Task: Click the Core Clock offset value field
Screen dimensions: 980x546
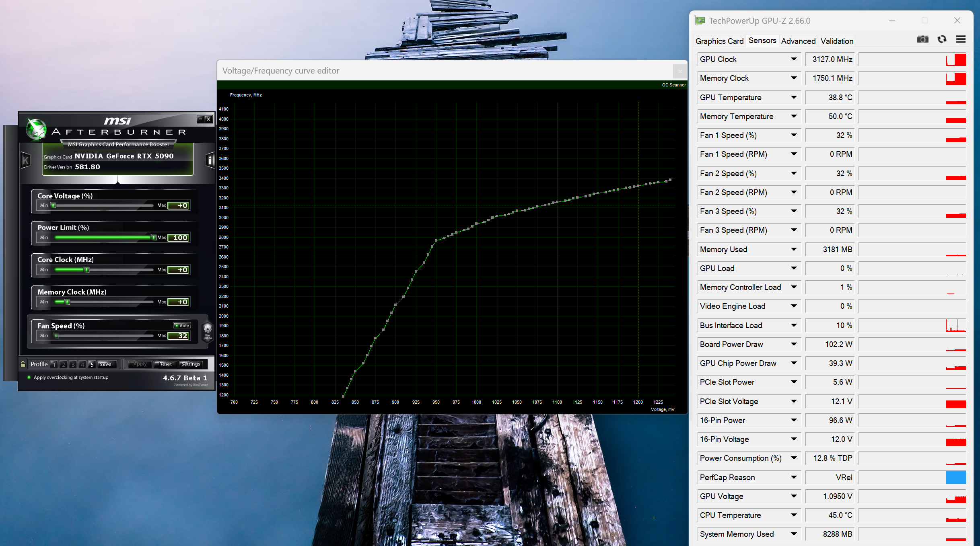Action: click(x=179, y=270)
